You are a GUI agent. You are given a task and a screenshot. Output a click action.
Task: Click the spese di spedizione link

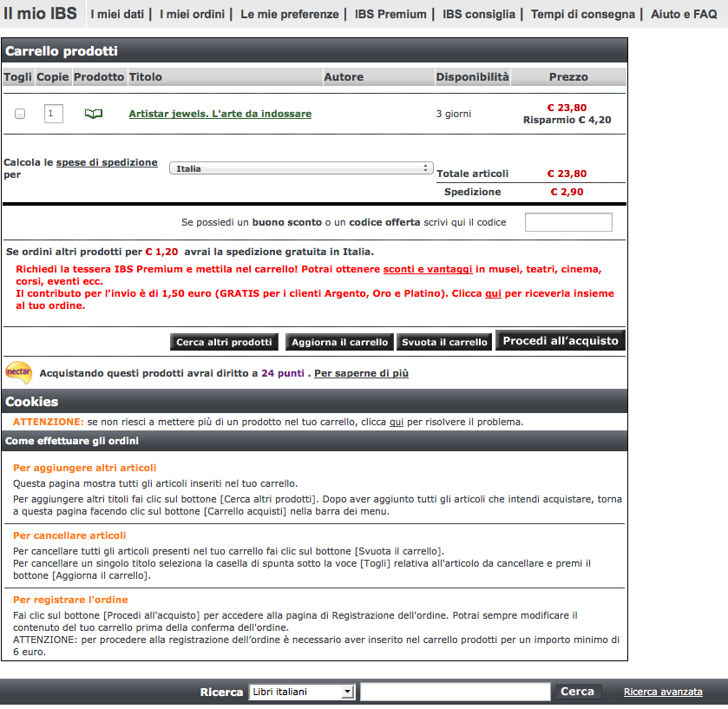(x=107, y=162)
